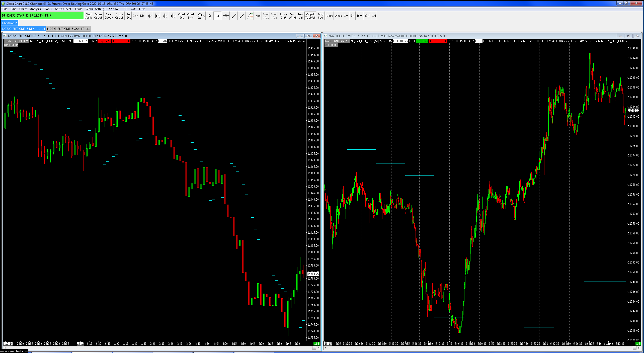Click the Find Symb button
The image size is (644, 353).
click(x=89, y=16)
